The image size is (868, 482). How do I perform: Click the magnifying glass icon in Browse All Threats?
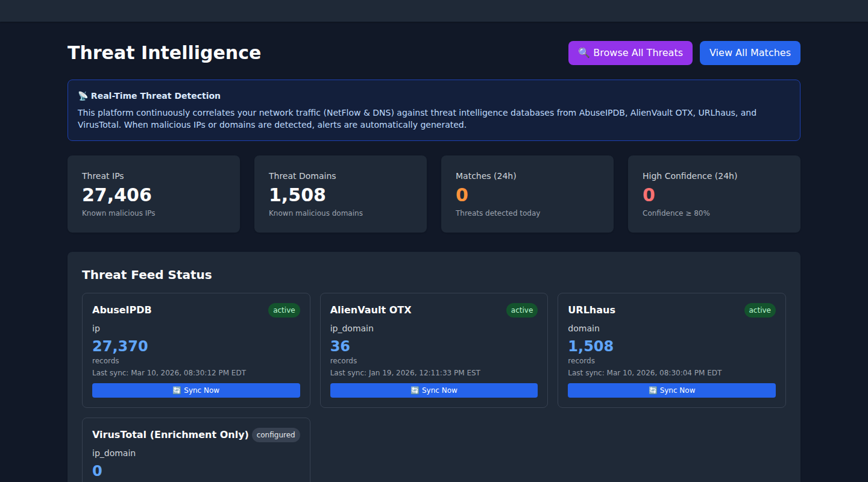coord(582,53)
